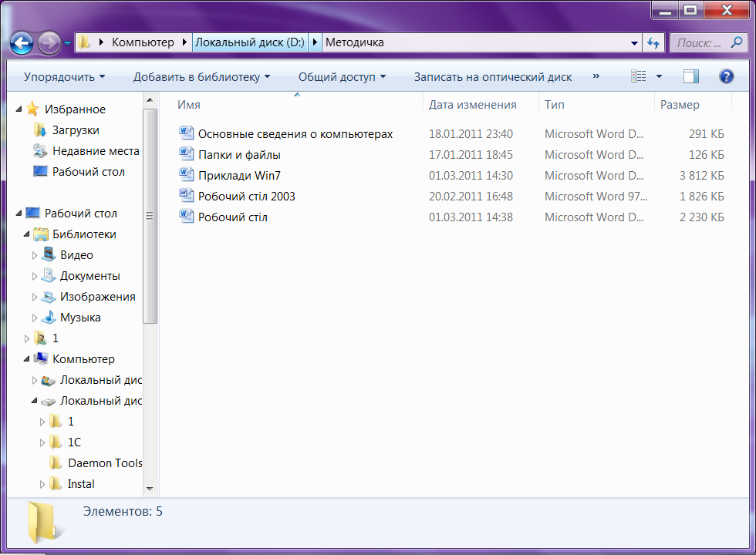Click Записать на оптический диск
This screenshot has height=555, width=756.
click(x=493, y=77)
